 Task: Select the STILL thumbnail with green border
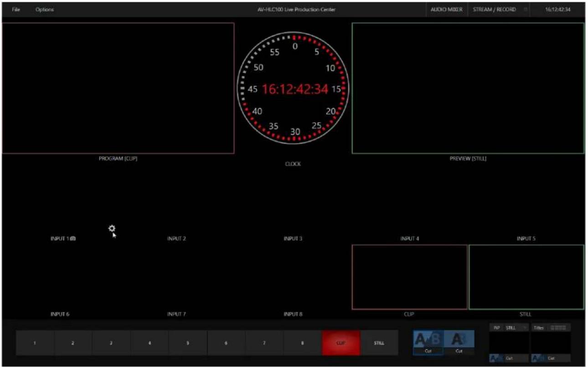[x=526, y=277]
